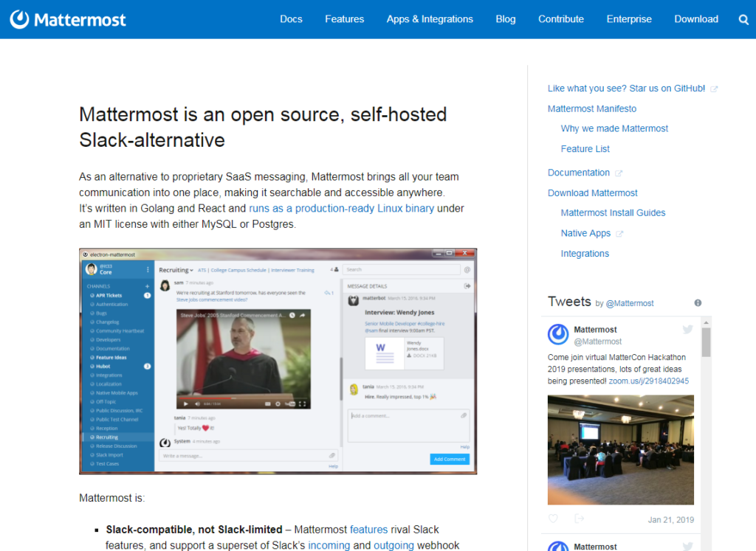
Task: Click the Tweets widget scrollbar
Action: 706,343
